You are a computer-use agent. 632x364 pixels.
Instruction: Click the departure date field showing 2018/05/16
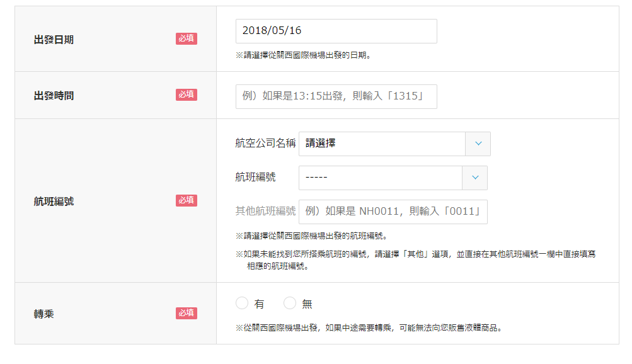point(336,31)
